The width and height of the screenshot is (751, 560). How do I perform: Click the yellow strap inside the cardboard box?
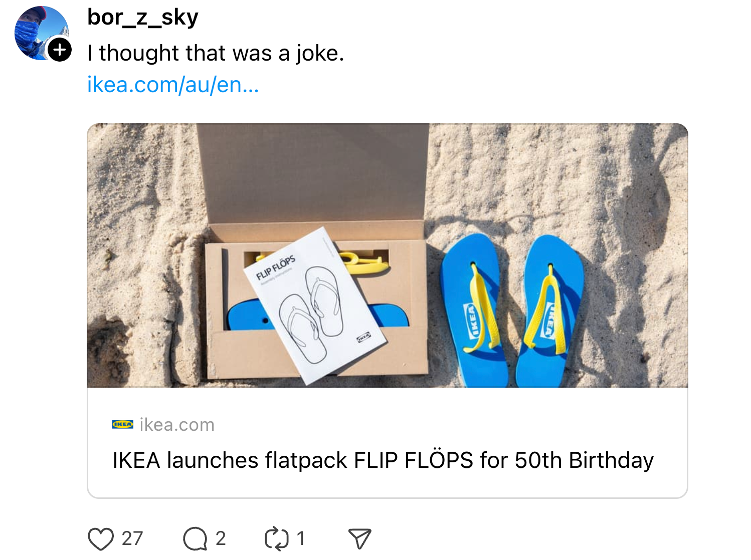pos(368,263)
